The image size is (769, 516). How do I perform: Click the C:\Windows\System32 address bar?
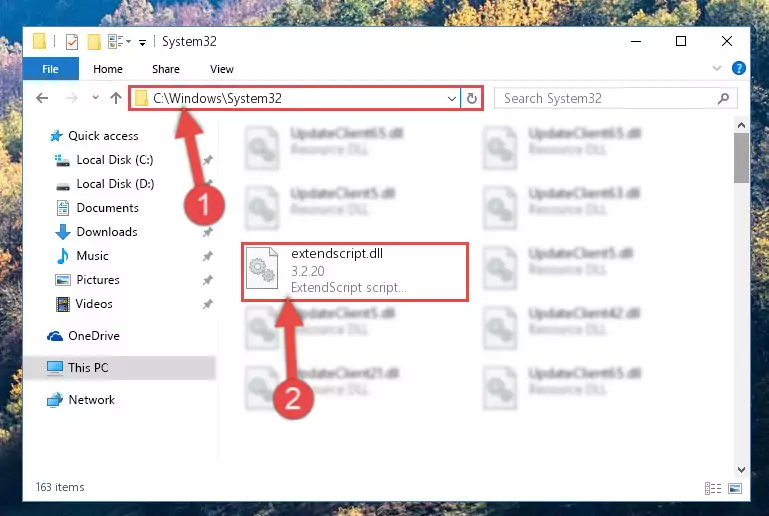(295, 98)
